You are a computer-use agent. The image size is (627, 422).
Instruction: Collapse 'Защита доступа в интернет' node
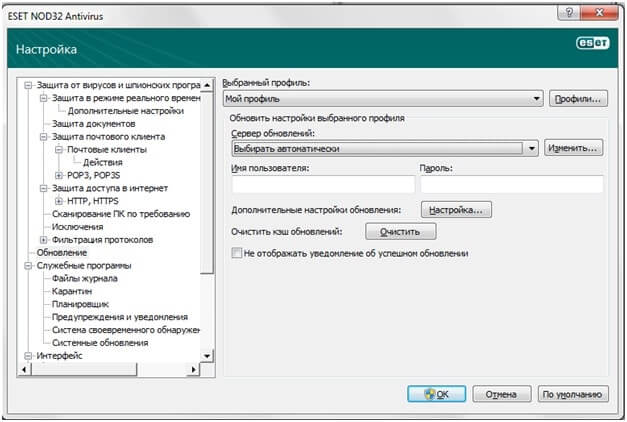point(43,188)
